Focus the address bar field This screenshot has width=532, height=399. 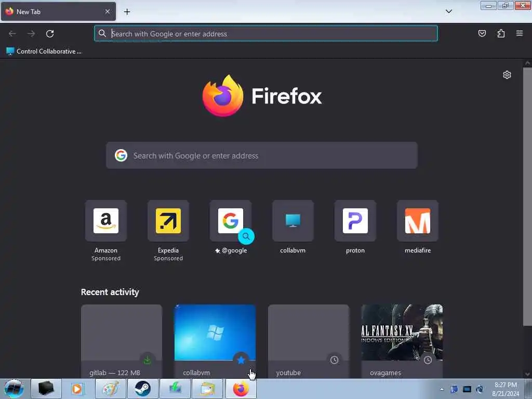point(266,34)
